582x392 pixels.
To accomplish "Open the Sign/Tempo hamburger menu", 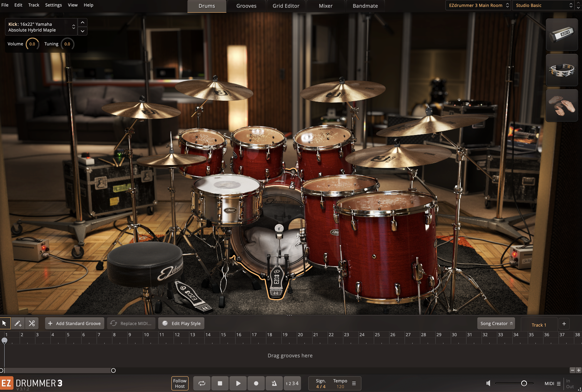I will [x=354, y=383].
